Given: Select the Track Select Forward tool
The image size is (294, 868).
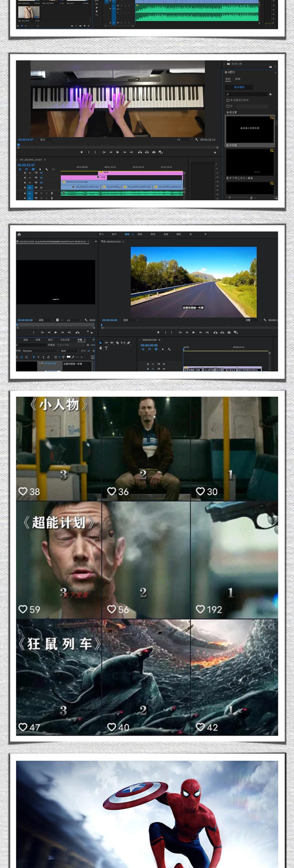Looking at the screenshot, I should (x=106, y=343).
